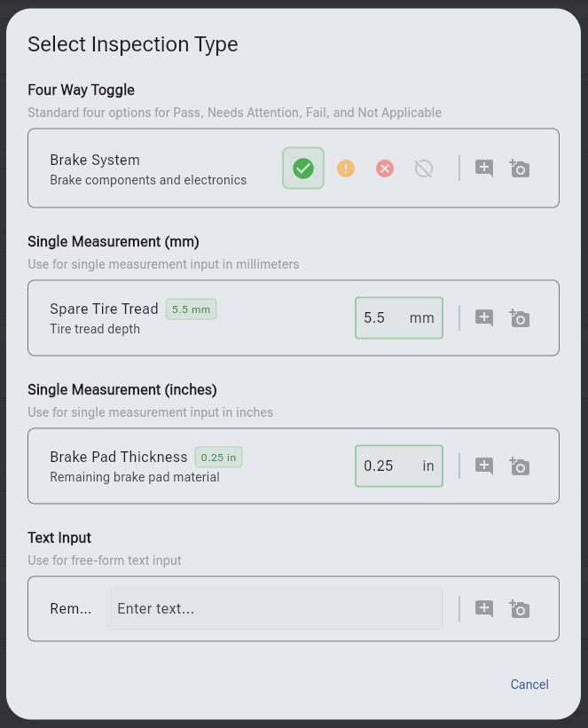Add comment to Brake System row

coord(484,168)
